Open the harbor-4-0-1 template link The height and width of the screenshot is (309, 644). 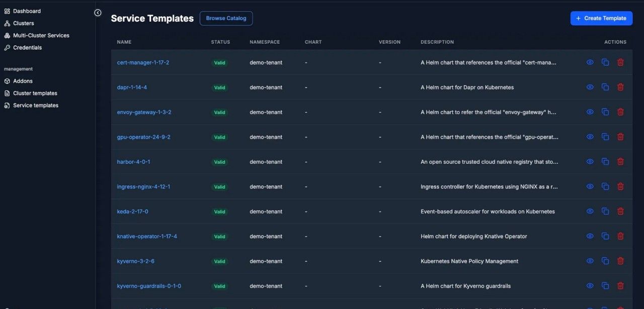[133, 162]
